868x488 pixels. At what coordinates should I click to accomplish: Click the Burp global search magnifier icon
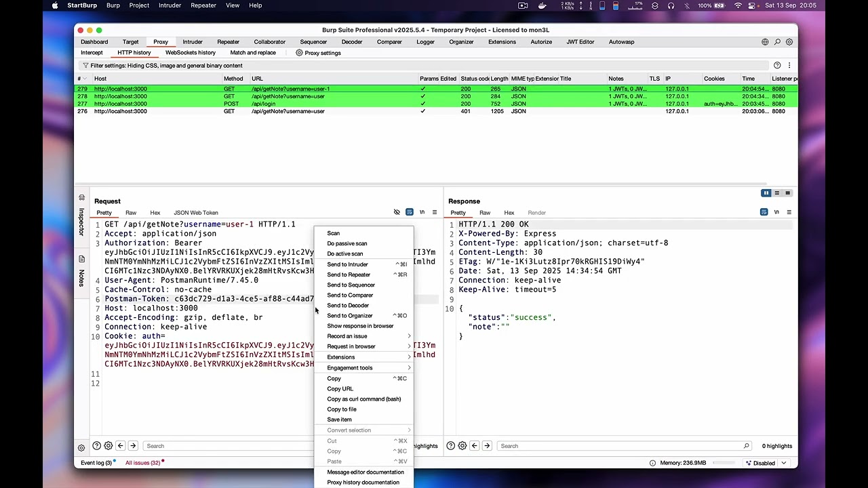tap(777, 42)
